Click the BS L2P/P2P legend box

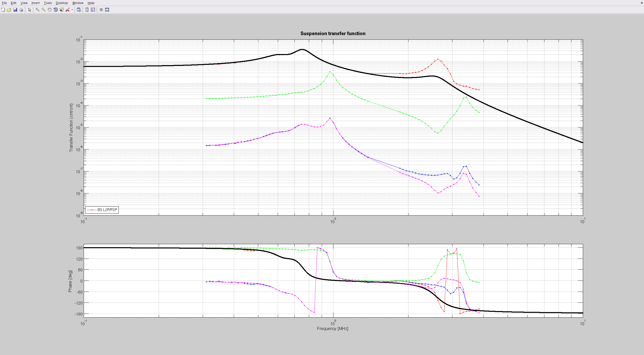point(102,210)
